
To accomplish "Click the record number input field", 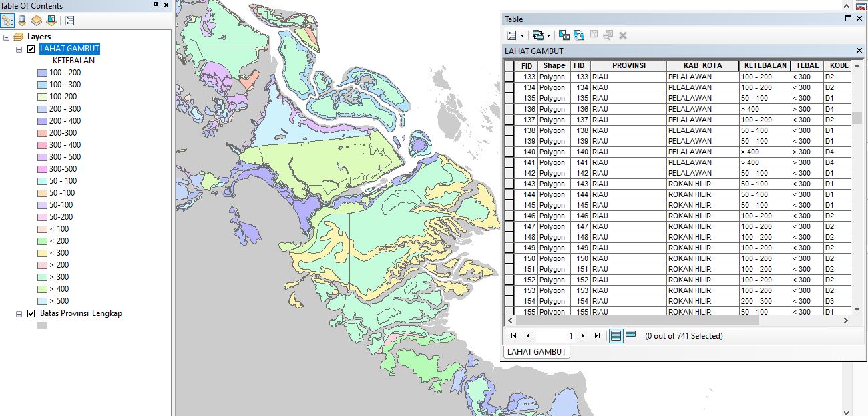I will 554,335.
